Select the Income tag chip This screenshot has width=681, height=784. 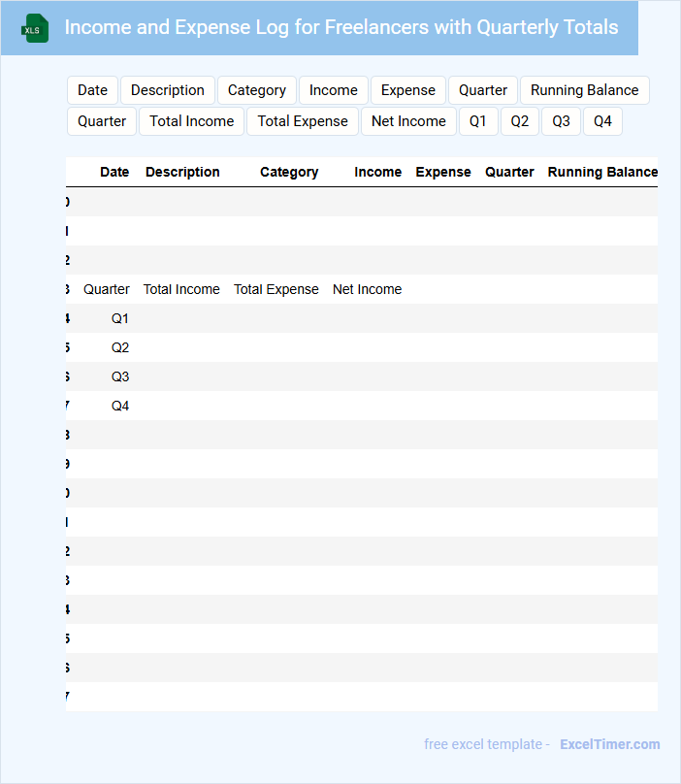click(334, 90)
